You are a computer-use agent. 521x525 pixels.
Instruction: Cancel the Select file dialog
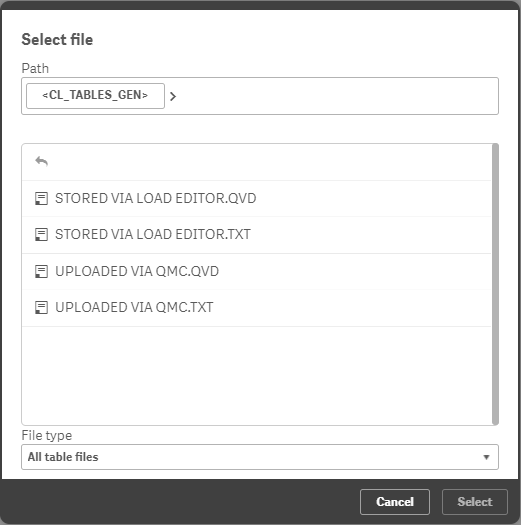tap(395, 502)
